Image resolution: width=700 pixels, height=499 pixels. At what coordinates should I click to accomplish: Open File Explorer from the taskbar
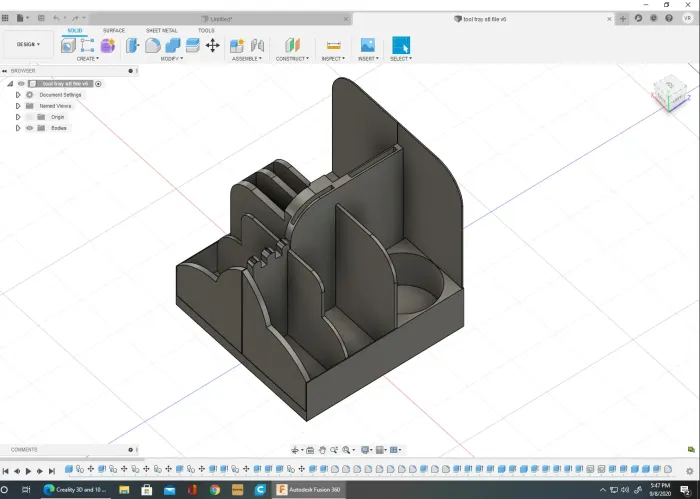(124, 490)
